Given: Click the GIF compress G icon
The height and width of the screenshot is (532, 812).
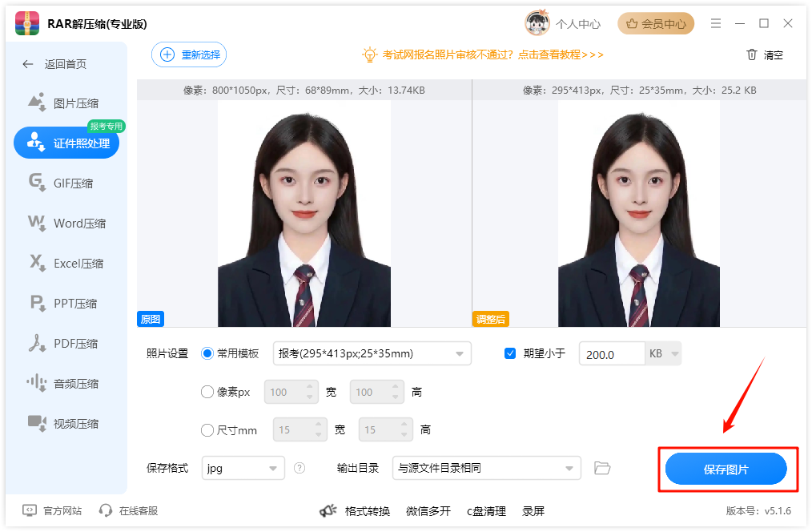Looking at the screenshot, I should [x=37, y=183].
